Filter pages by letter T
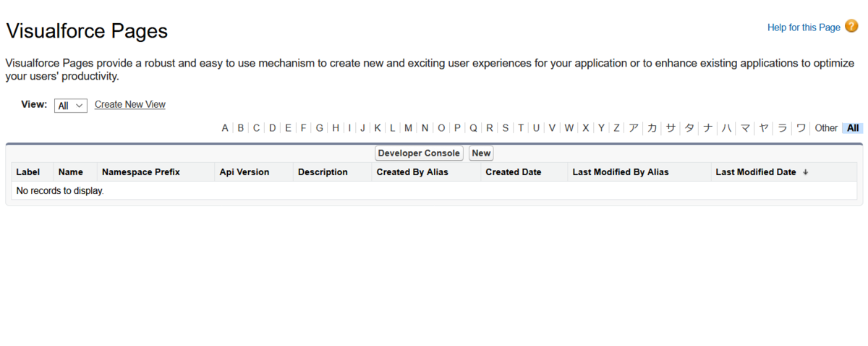This screenshot has height=346, width=868. coord(520,128)
